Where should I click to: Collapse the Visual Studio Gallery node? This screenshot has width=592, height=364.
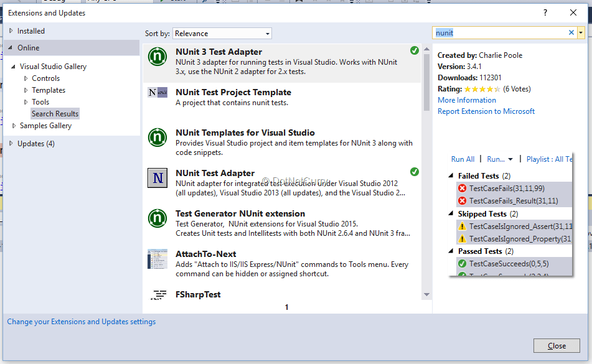coord(13,67)
